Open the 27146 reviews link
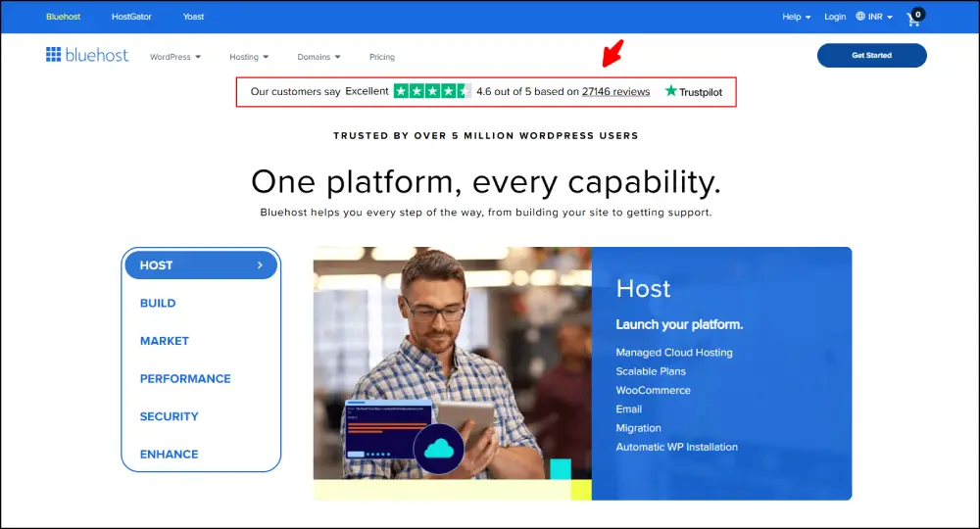This screenshot has width=980, height=529. tap(615, 91)
